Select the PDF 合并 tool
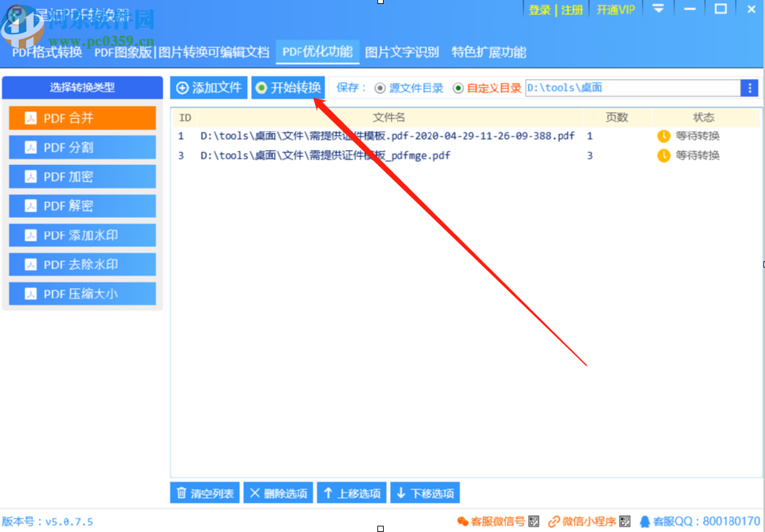This screenshot has width=765, height=532. coord(81,118)
